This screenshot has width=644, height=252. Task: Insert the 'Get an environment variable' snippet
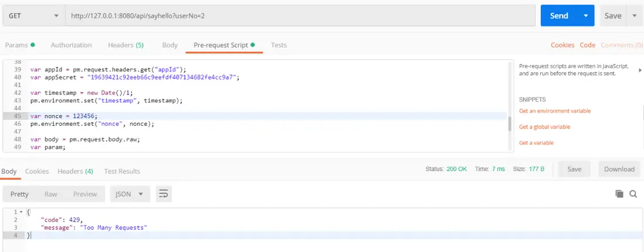click(x=555, y=111)
